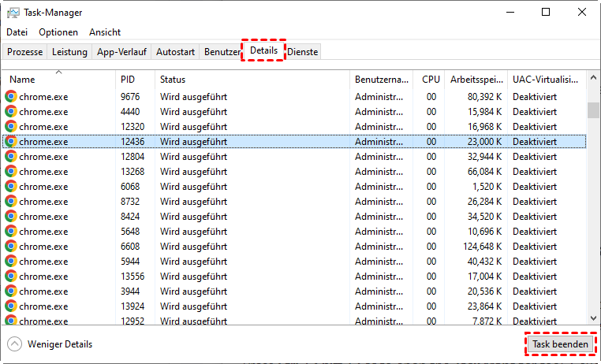Select PID cell 9676
Image resolution: width=601 pixels, height=364 pixels.
130,96
